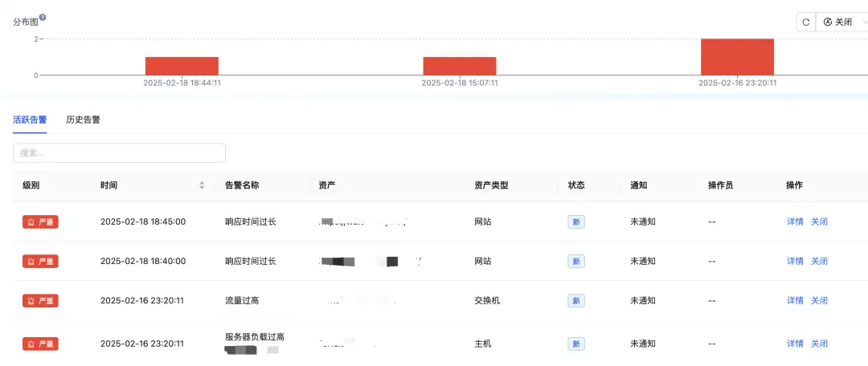The image size is (868, 366).
Task: Click the 严重 badge of the 18:40:00 row
Action: (x=40, y=261)
